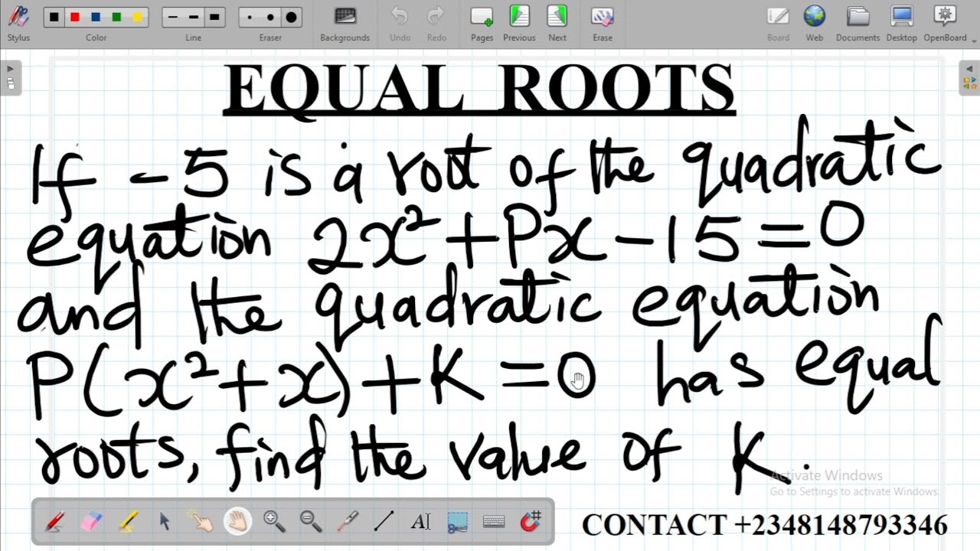
Task: Choose the medium eraser size
Action: 270,17
